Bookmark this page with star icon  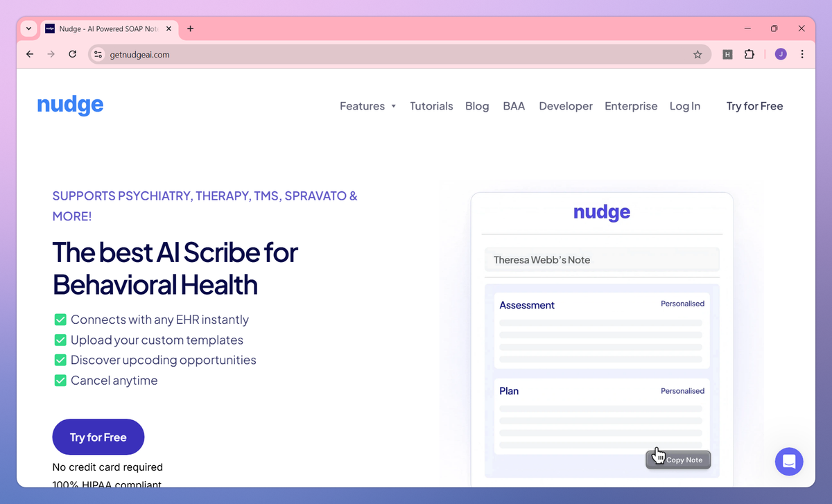click(x=697, y=54)
